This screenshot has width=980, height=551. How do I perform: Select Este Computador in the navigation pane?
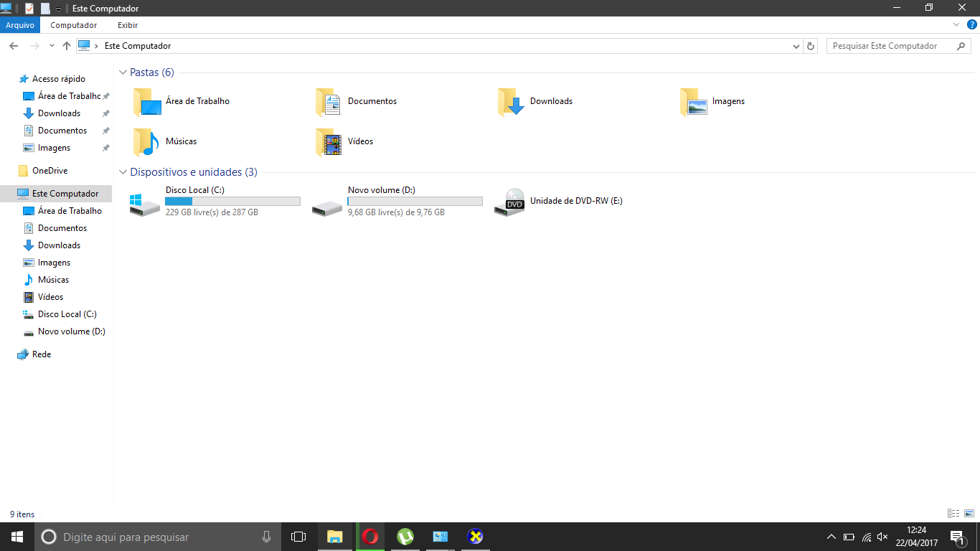coord(56,194)
